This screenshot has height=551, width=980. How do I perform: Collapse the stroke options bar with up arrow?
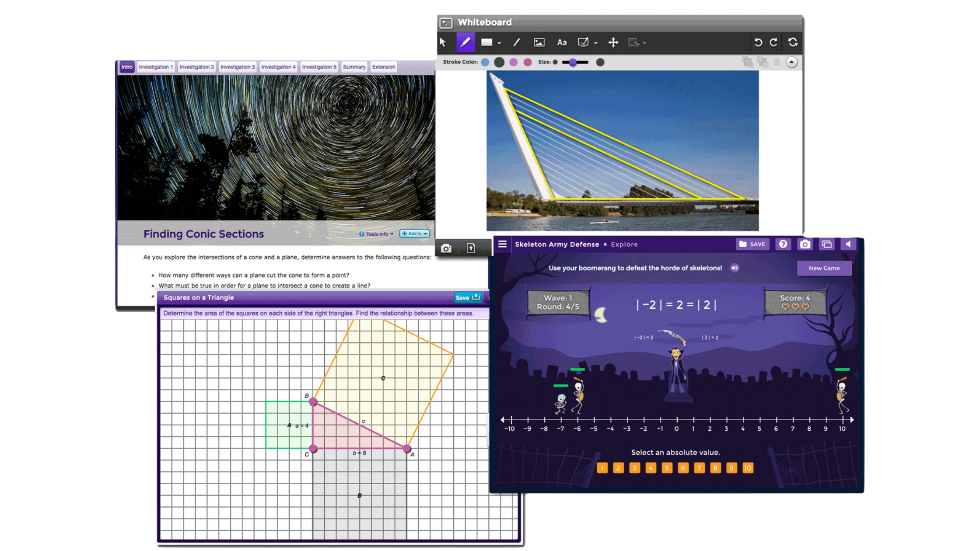791,62
